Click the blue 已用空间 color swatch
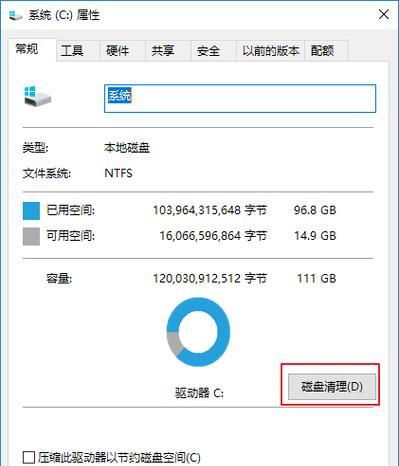Screen dimensions: 399x466 pos(31,211)
